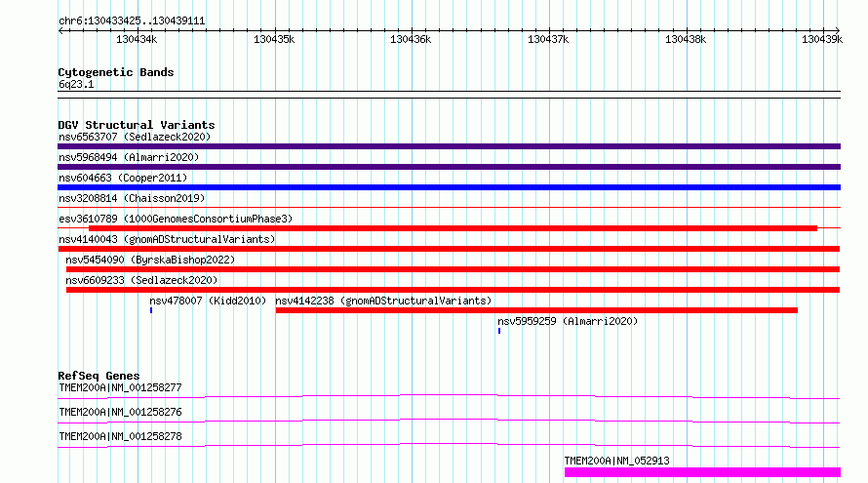The height and width of the screenshot is (483, 868).
Task: Open variant nsv6609233 (Sedlazeck2020) label
Action: pos(141,280)
